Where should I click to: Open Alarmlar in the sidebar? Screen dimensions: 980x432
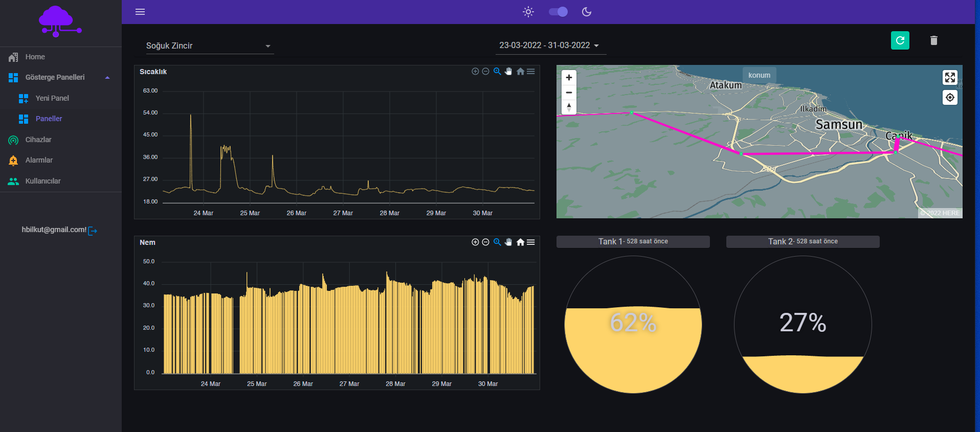[61, 160]
